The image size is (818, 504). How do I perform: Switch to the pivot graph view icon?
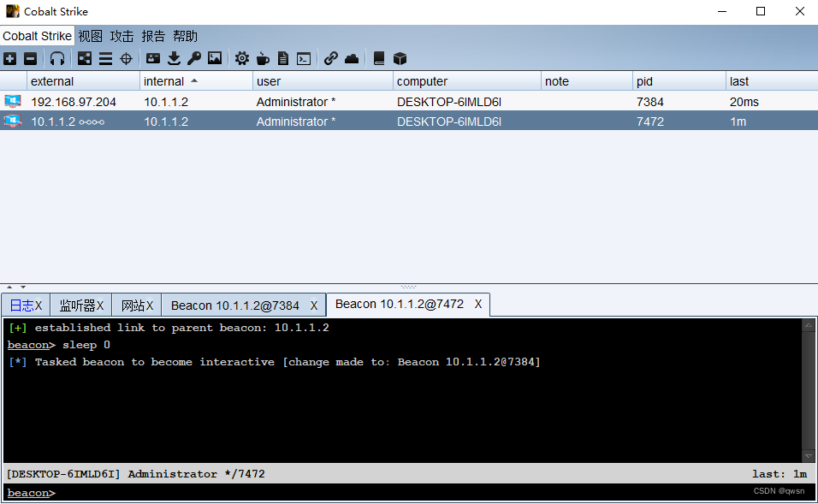(x=85, y=58)
